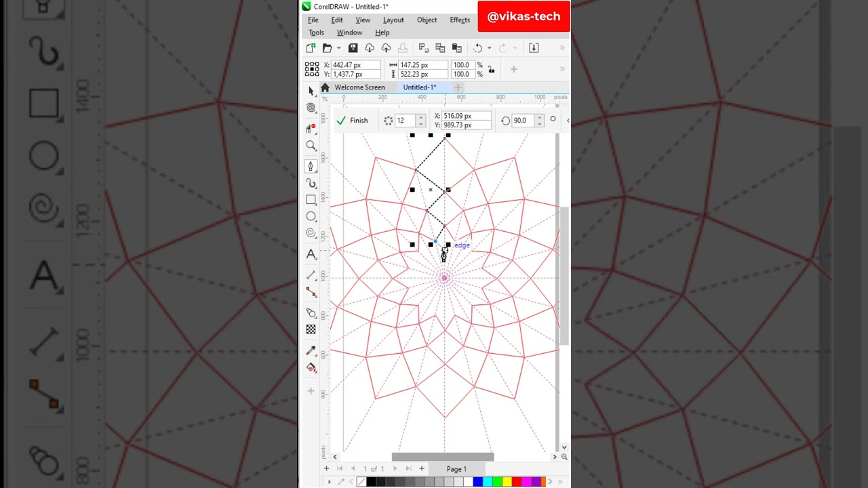Open the Tools menu

tap(316, 33)
